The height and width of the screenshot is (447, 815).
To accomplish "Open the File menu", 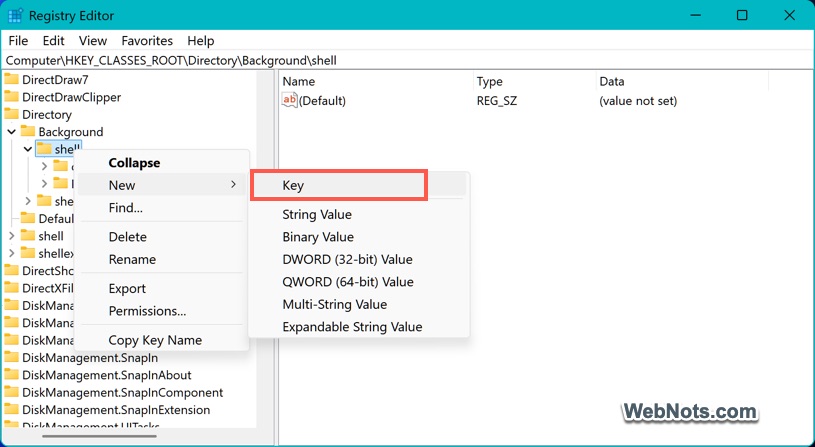I will point(18,41).
